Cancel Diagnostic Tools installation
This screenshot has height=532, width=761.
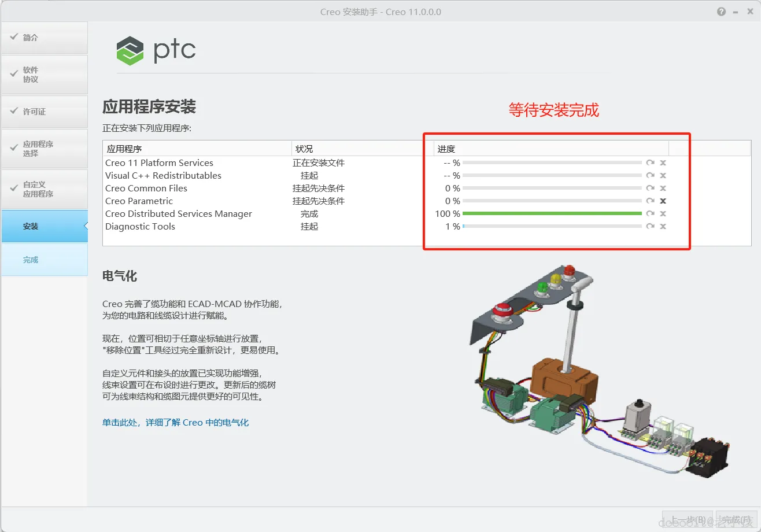663,227
